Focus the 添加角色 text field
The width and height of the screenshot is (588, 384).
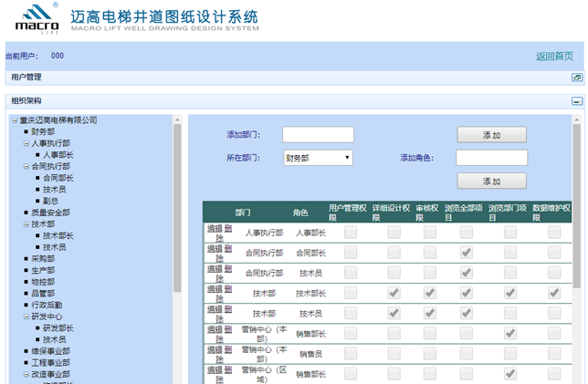pos(491,158)
